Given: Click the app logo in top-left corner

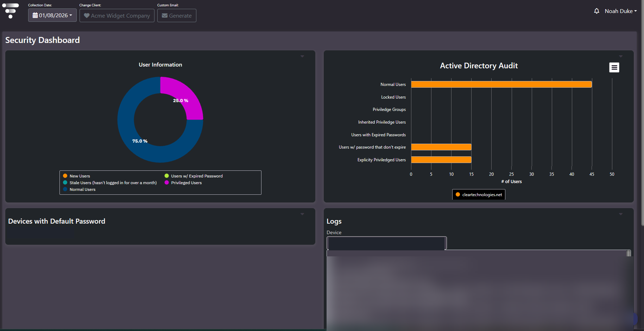Looking at the screenshot, I should coord(11,11).
